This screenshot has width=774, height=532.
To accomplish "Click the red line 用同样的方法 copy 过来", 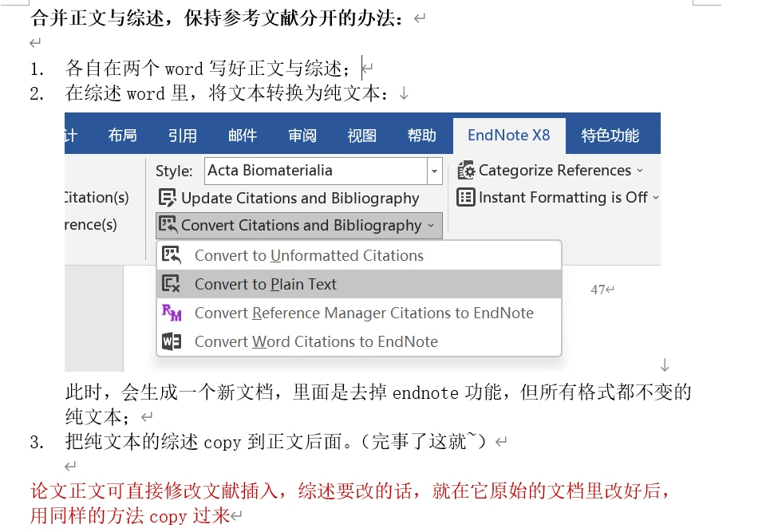I will tap(130, 516).
